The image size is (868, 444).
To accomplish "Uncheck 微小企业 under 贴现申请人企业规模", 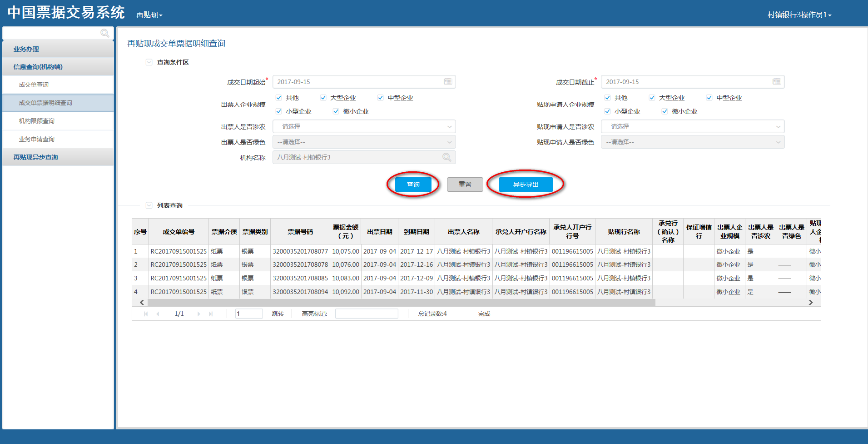I will point(665,111).
